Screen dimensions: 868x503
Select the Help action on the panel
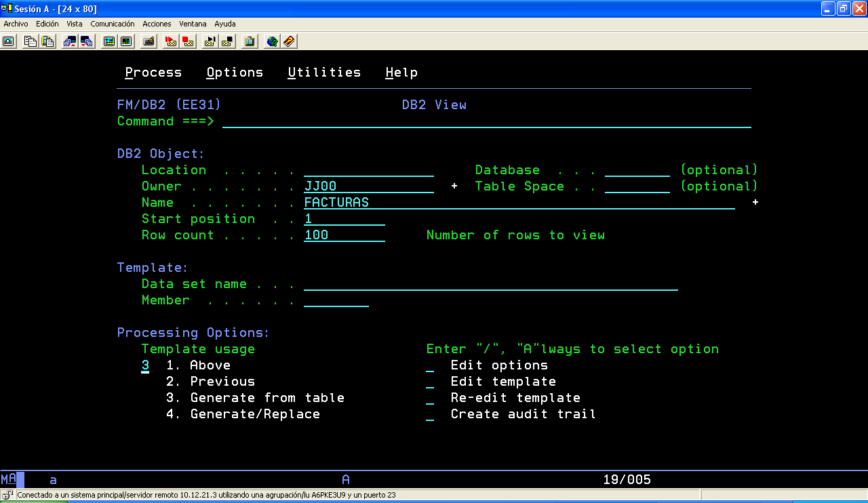401,73
